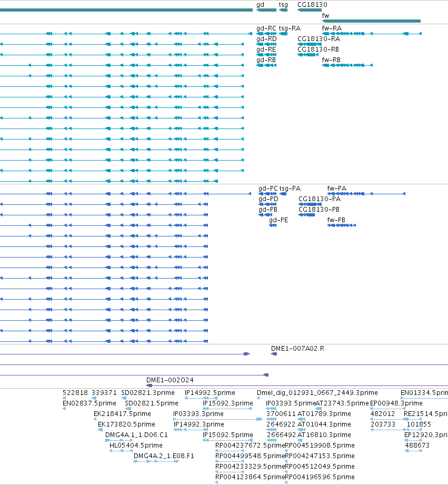Click the gd-PD protein feature

[x=267, y=204]
